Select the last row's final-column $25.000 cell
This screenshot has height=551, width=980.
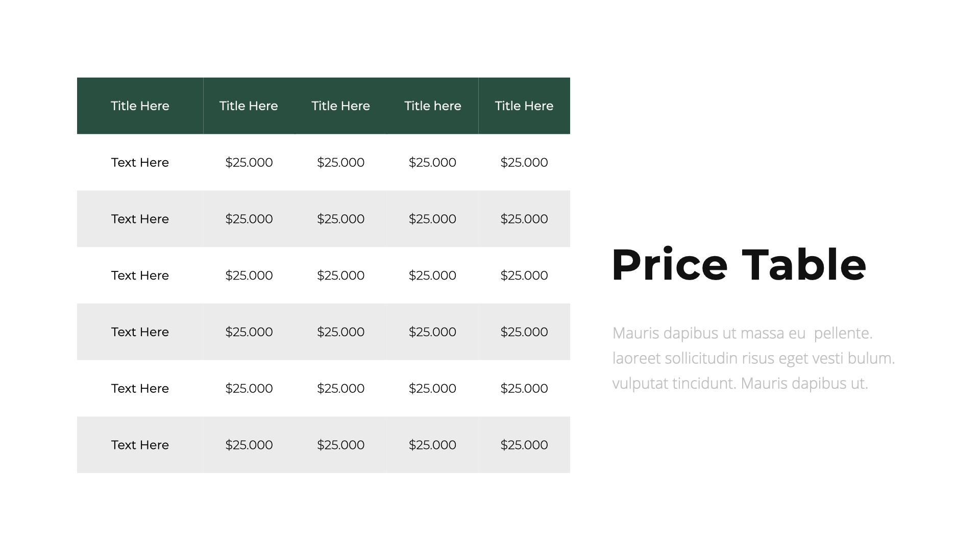tap(524, 445)
